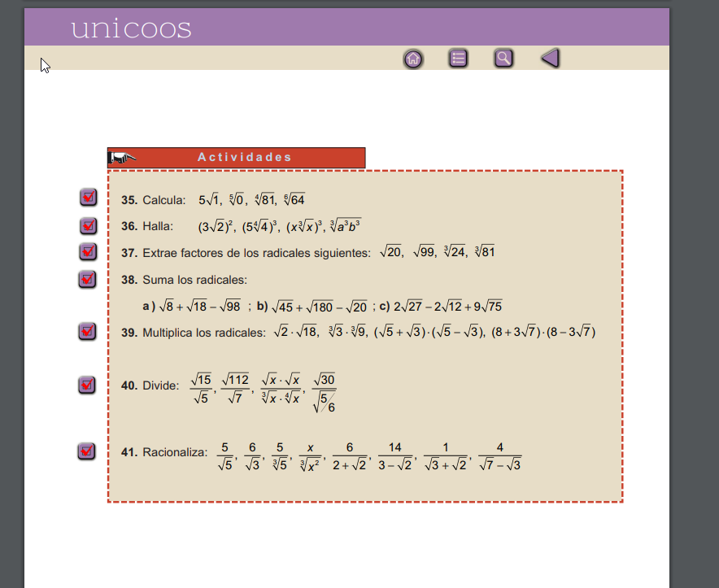Click the Divide label of exercise 40
The image size is (719, 588).
point(160,385)
